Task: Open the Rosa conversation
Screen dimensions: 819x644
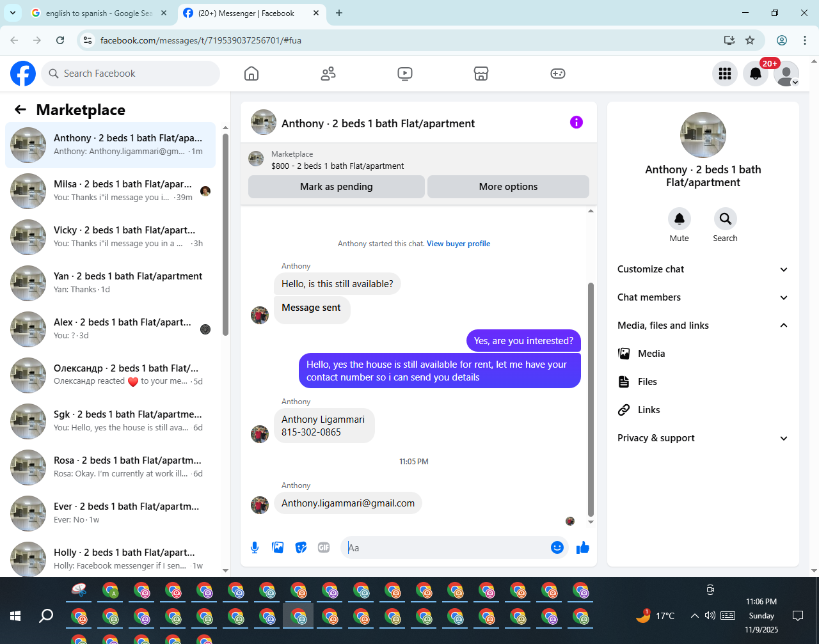Action: click(x=111, y=467)
